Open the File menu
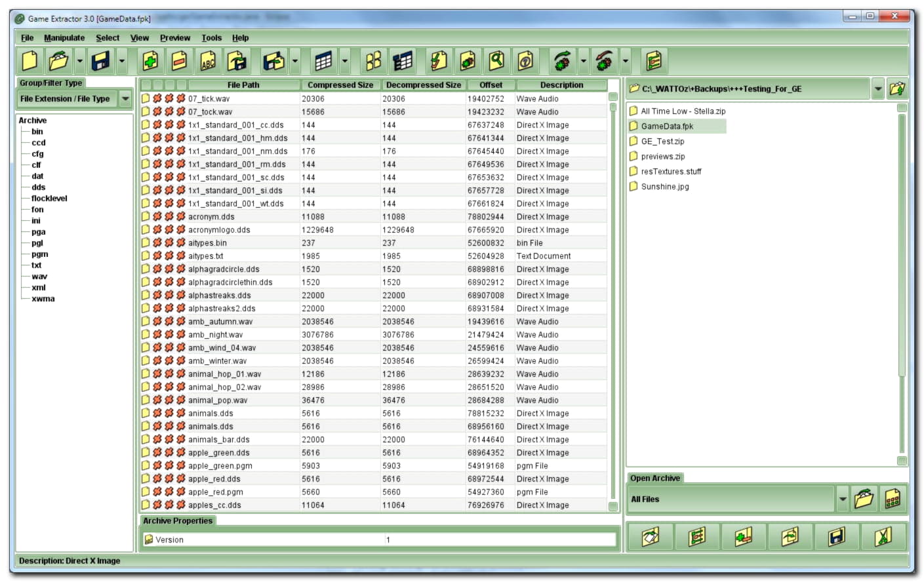The image size is (924, 582). coord(27,37)
